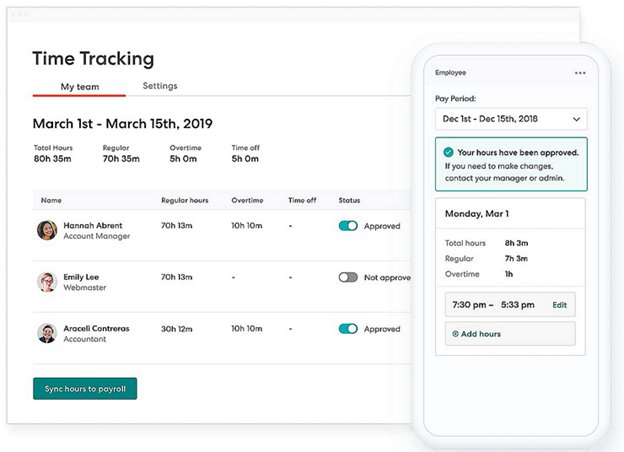Click the Regular hours column header
This screenshot has height=452, width=624.
pos(183,200)
